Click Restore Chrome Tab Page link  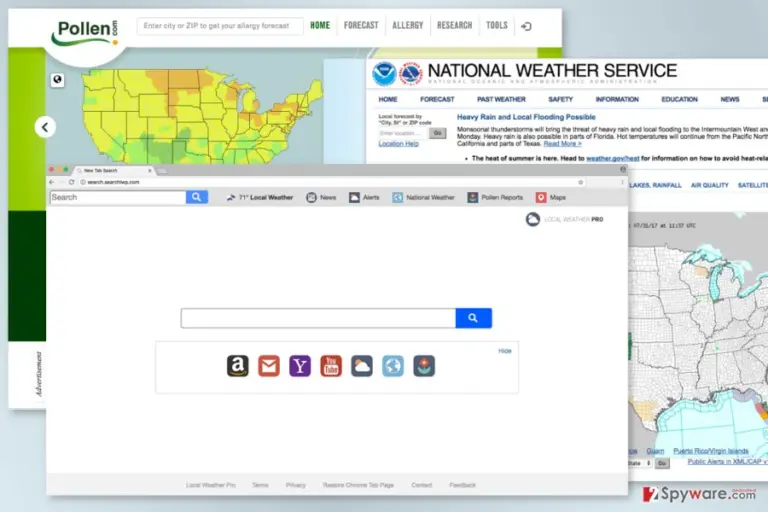click(x=358, y=485)
